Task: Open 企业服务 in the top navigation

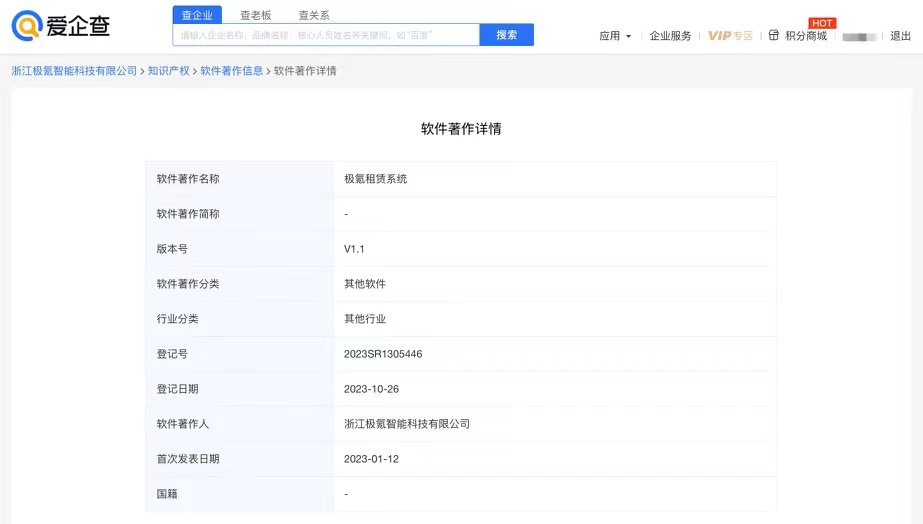Action: (x=670, y=36)
